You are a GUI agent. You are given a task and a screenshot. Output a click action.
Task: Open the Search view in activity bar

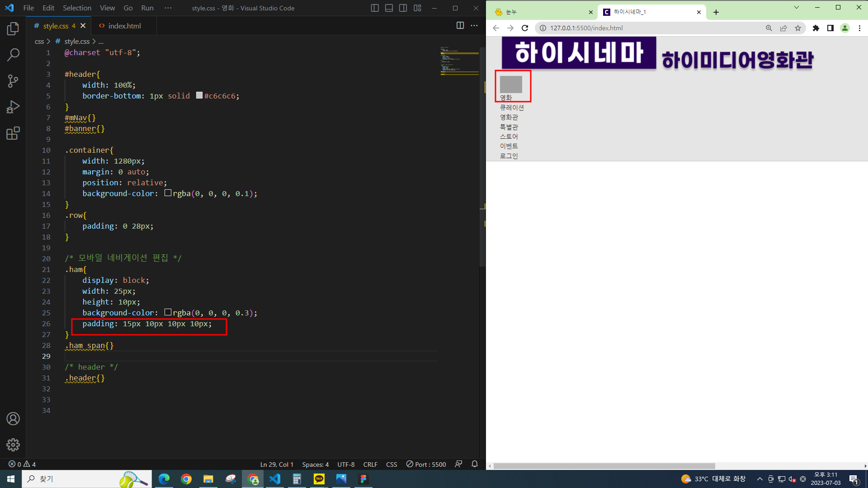coord(13,55)
